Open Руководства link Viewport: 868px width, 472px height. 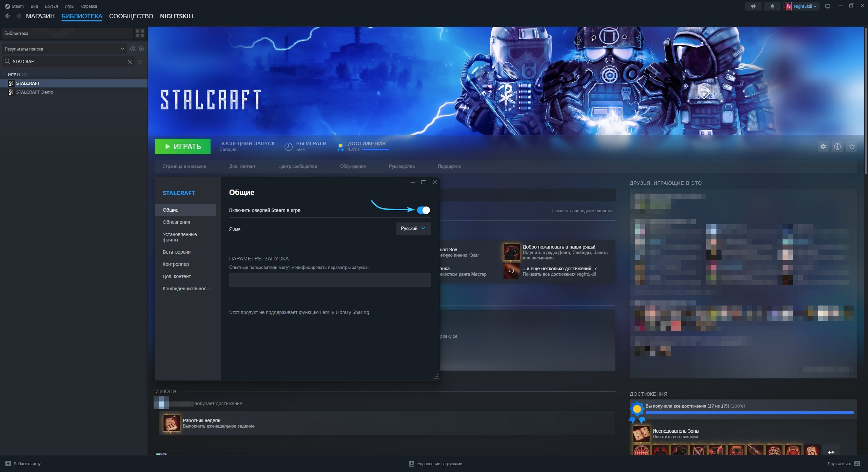tap(401, 166)
